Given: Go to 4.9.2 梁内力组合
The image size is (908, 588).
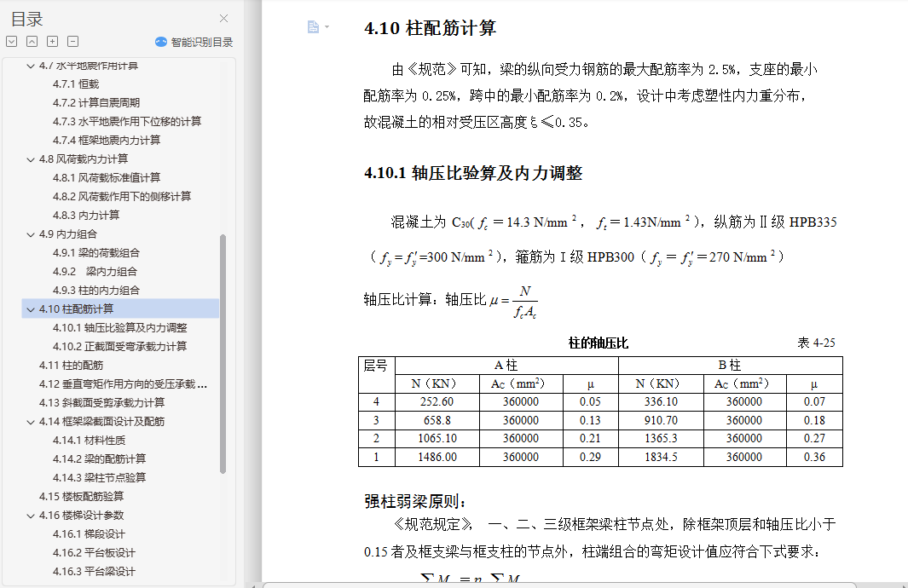Looking at the screenshot, I should pos(95,272).
